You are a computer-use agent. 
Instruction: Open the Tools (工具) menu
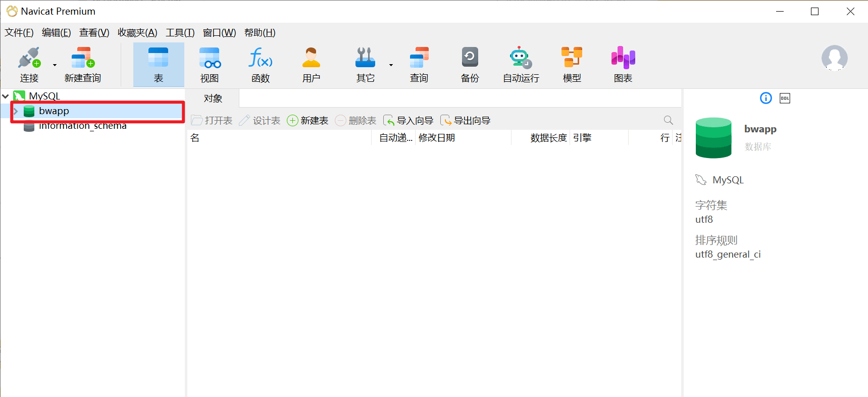pyautogui.click(x=180, y=33)
